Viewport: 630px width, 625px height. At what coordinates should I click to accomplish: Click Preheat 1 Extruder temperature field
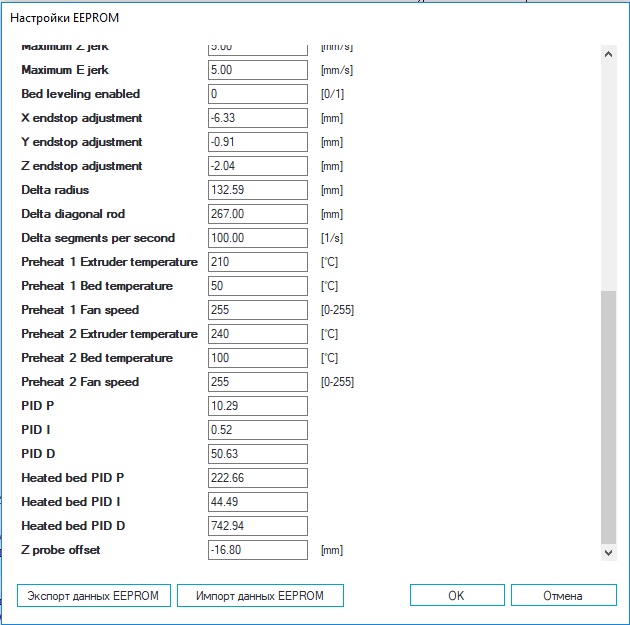[x=258, y=262]
